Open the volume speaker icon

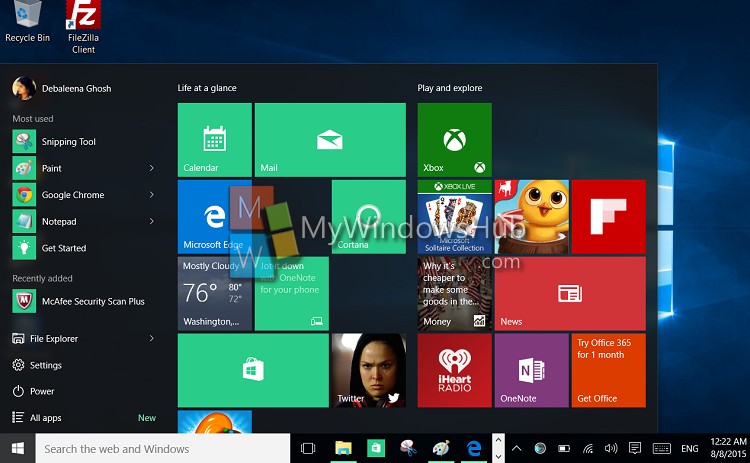click(611, 449)
